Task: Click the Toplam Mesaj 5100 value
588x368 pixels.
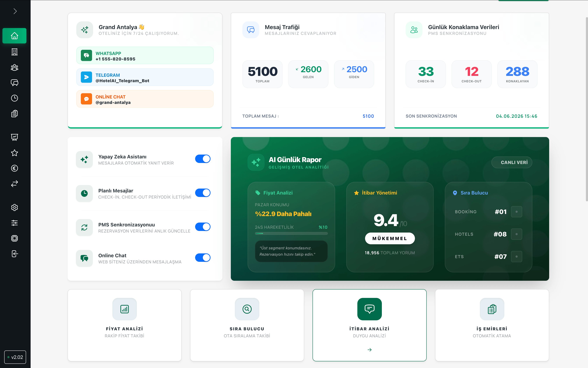Action: click(x=368, y=116)
